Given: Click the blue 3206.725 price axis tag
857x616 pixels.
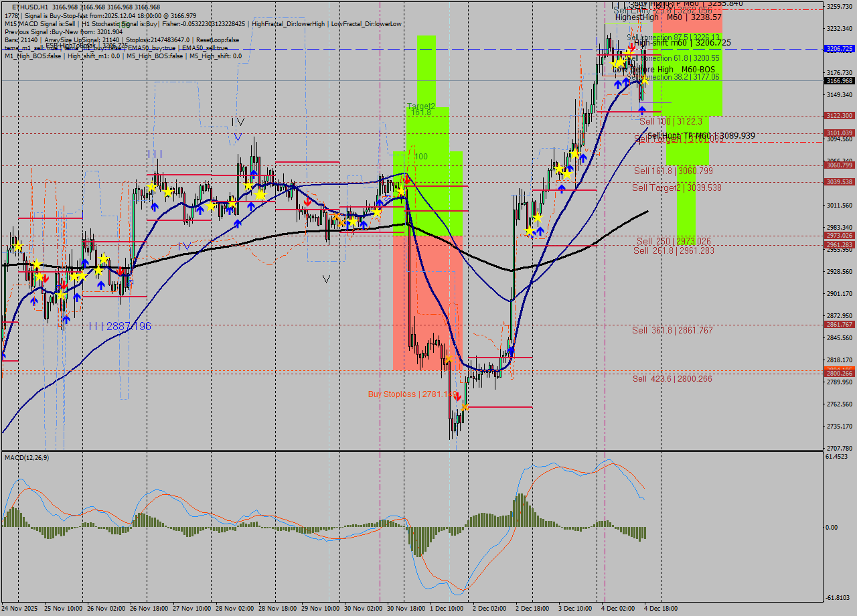Looking at the screenshot, I should (839, 49).
